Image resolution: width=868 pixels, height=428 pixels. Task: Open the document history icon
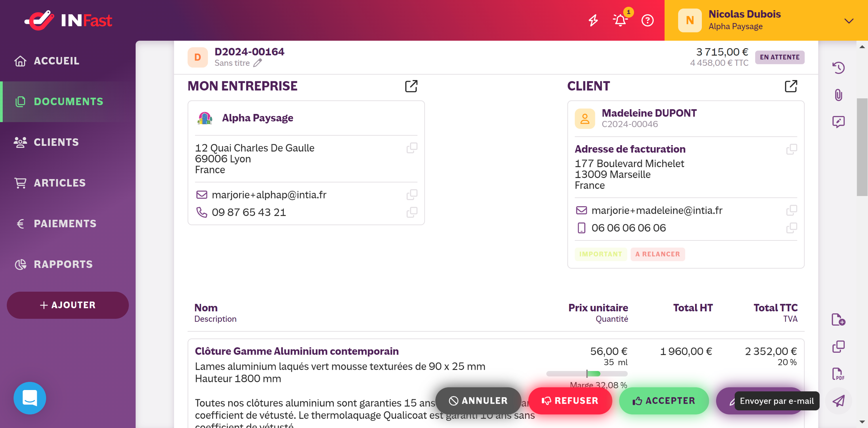point(839,68)
